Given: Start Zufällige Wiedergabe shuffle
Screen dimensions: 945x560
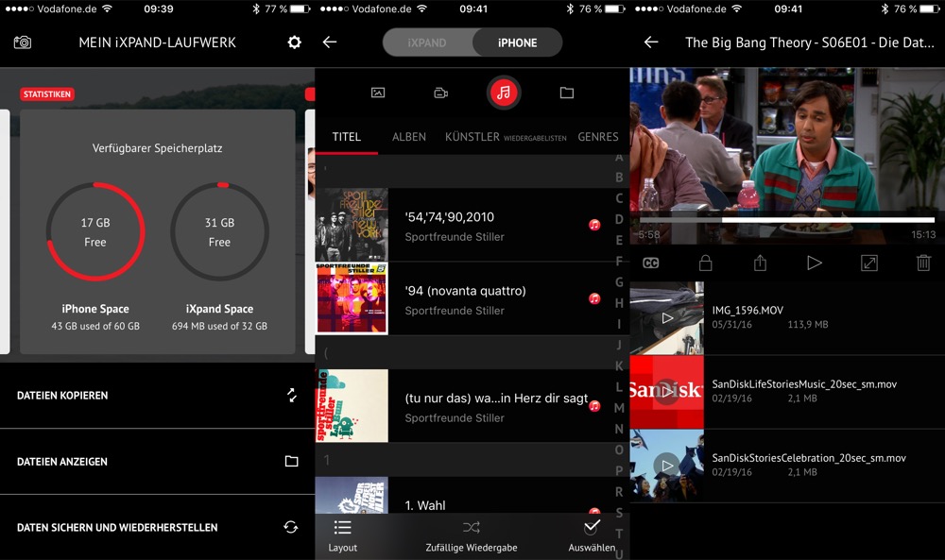Looking at the screenshot, I should 472,535.
